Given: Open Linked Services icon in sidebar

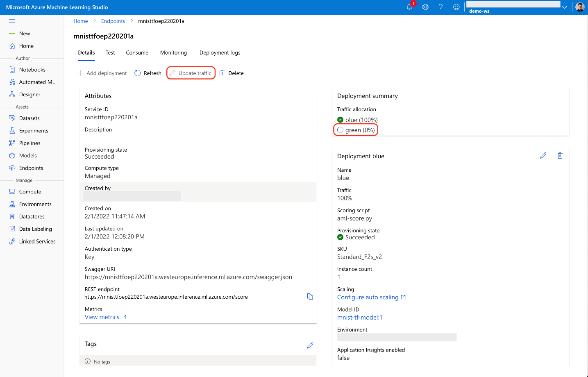Looking at the screenshot, I should click(x=12, y=241).
